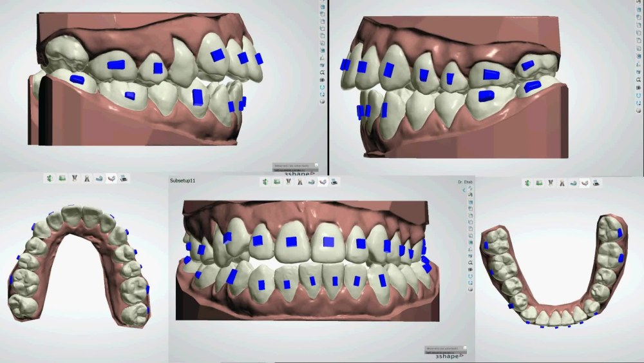Select fourth view icon in lower-arch panel toolbar
This screenshot has width=644, height=363.
point(562,183)
